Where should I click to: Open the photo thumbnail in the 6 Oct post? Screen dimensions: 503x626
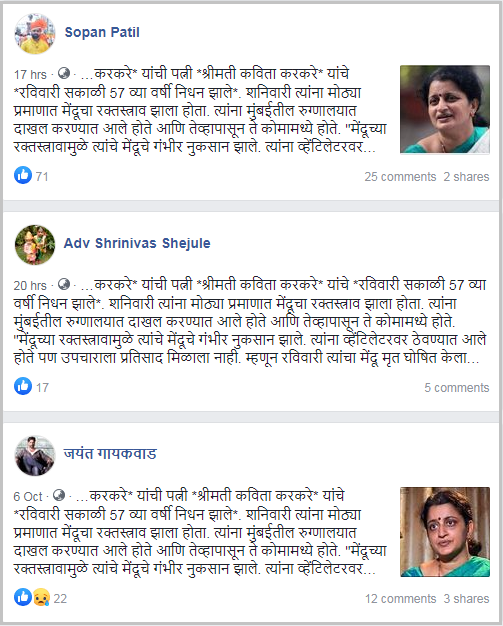[445, 532]
